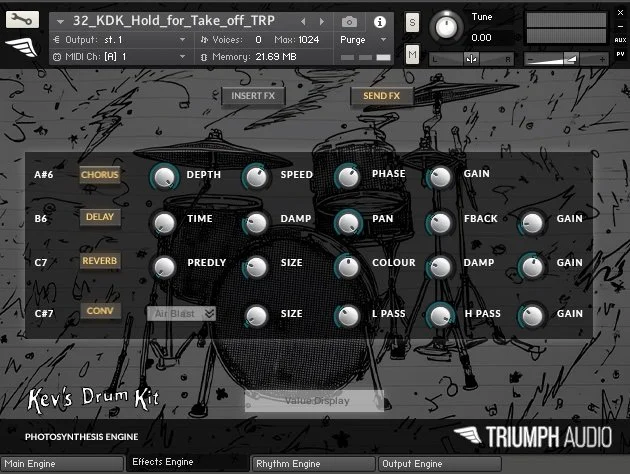630x474 pixels.
Task: Click the reverb GAIN knob
Action: coord(532,267)
